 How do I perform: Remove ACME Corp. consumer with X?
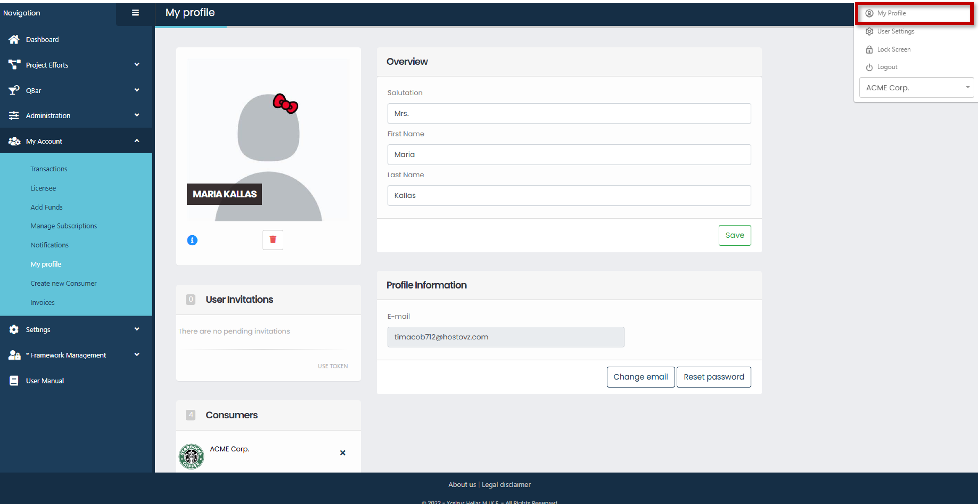click(x=342, y=453)
